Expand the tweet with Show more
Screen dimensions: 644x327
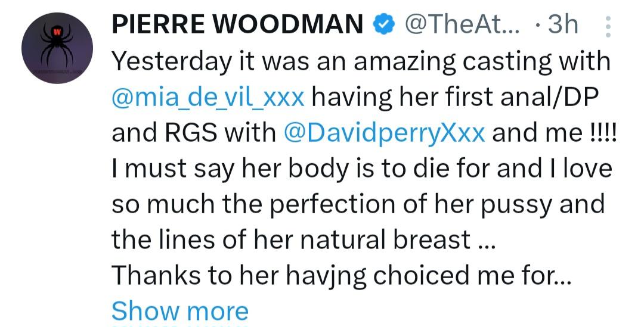(179, 311)
